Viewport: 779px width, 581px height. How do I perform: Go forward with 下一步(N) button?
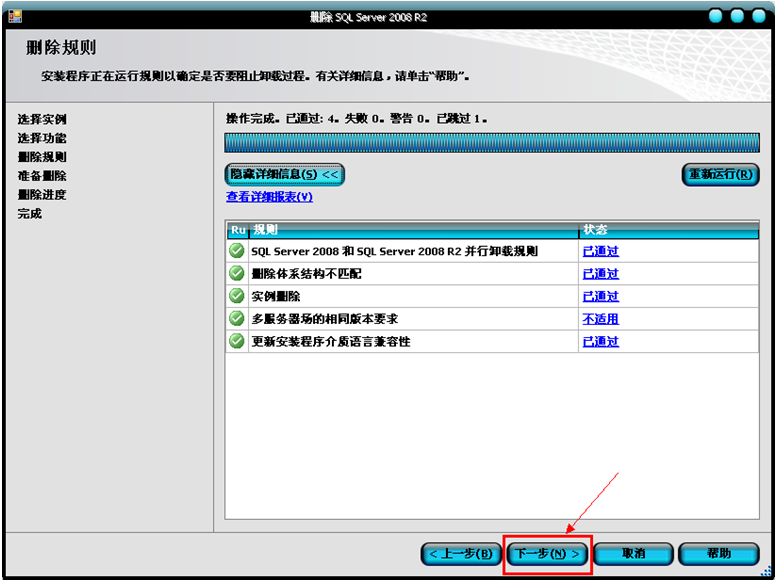pos(547,554)
